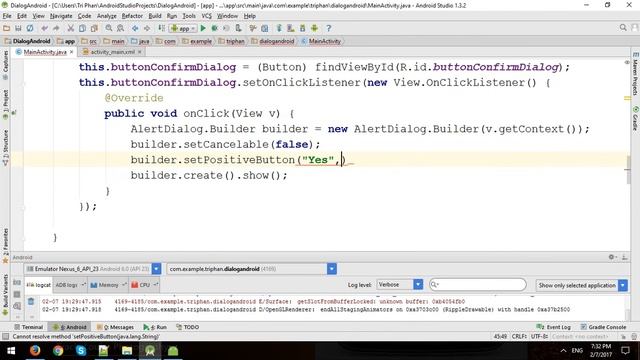Open Android panel settings gear

(611, 257)
